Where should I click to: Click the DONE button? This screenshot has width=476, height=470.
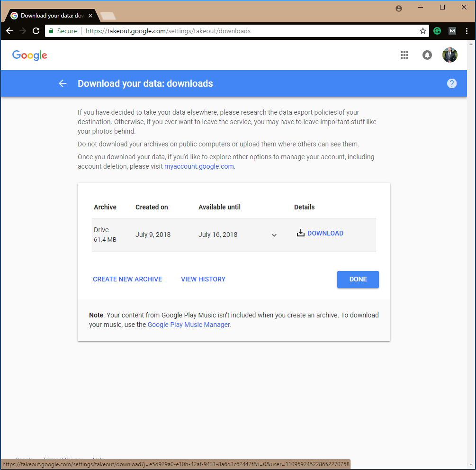358,280
